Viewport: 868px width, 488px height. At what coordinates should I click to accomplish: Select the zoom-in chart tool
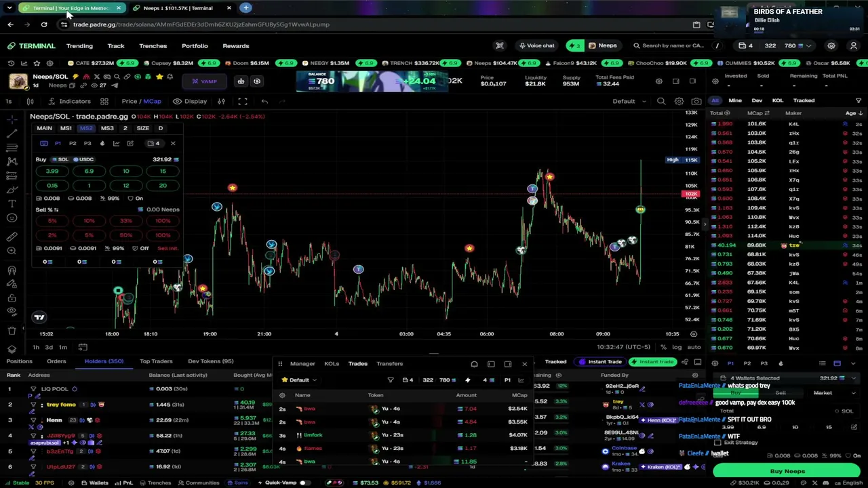[x=12, y=251]
